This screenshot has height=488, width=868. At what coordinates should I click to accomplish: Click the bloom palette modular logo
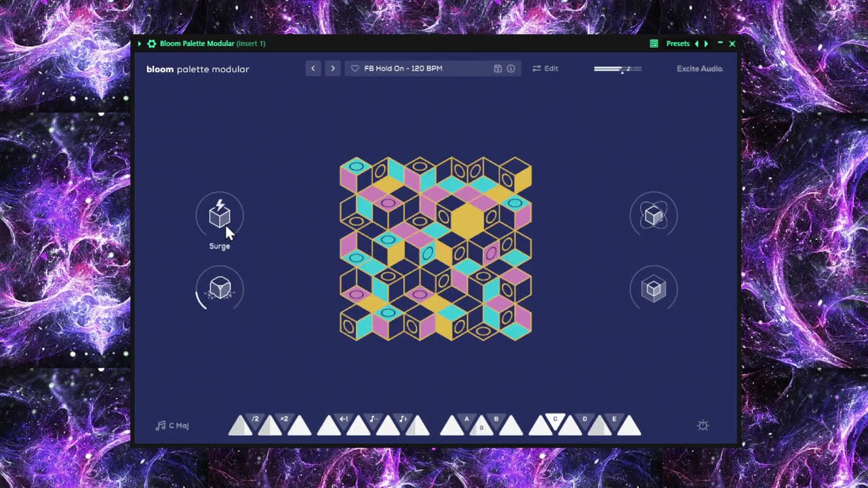(198, 69)
